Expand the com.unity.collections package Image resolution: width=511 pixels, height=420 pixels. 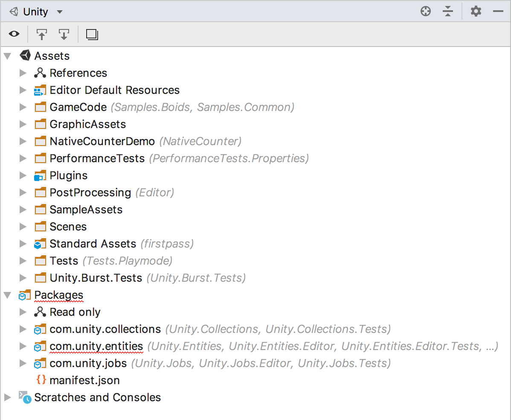(x=23, y=330)
